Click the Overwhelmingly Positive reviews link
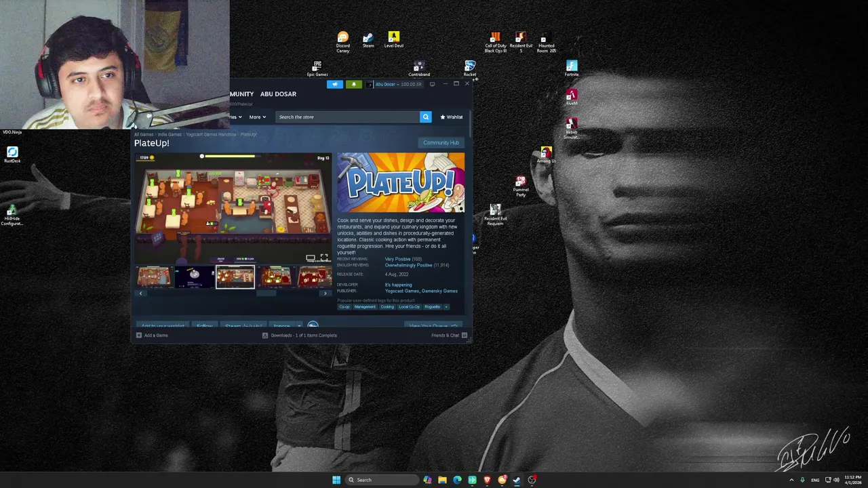868x488 pixels. 408,265
